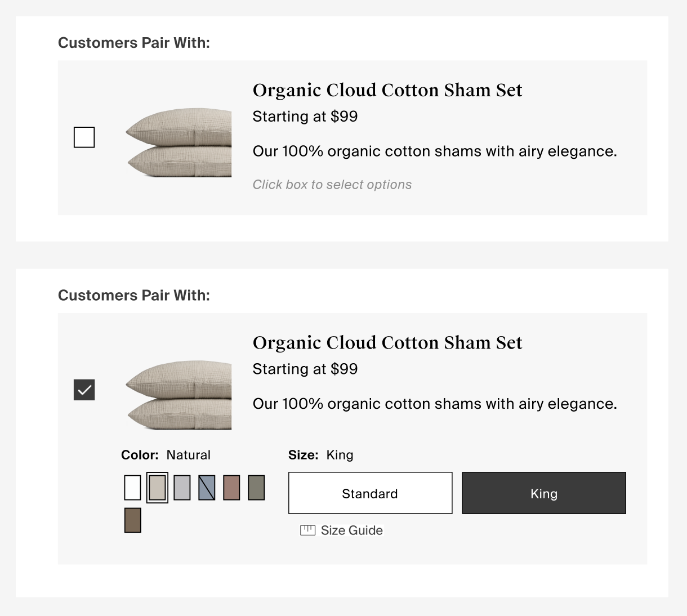The width and height of the screenshot is (687, 616).
Task: Click the ruler icon beside Size Guide
Action: tap(307, 530)
